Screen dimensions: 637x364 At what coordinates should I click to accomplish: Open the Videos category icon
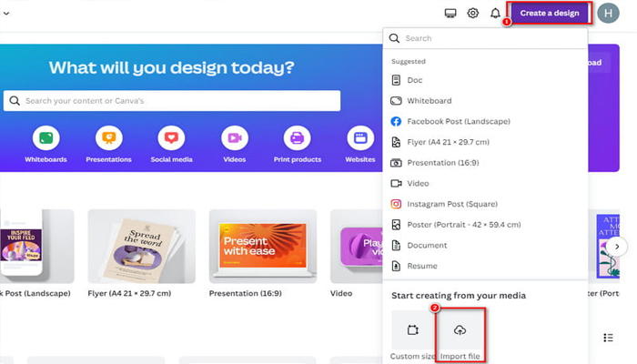click(x=234, y=138)
